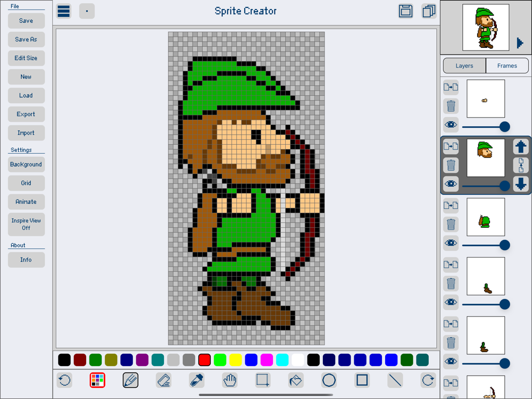The image size is (532, 399).
Task: Select the Eyedropper color picker tool
Action: point(197,380)
